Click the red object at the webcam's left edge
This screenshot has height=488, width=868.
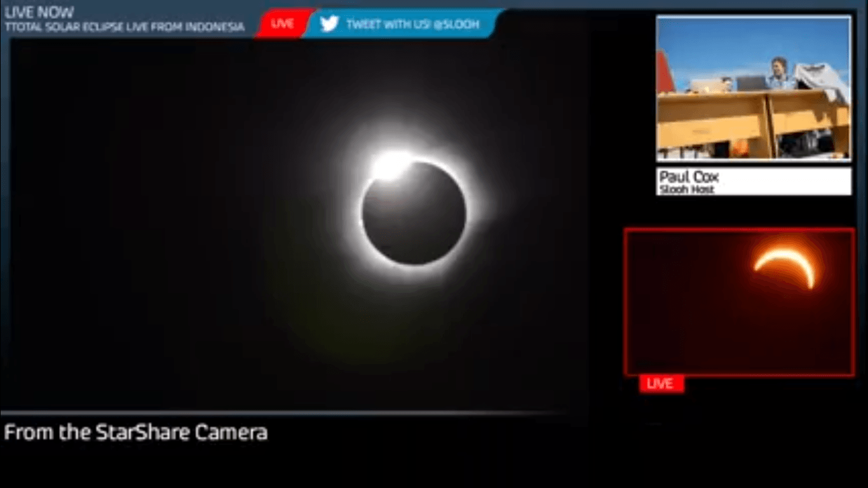click(x=665, y=71)
